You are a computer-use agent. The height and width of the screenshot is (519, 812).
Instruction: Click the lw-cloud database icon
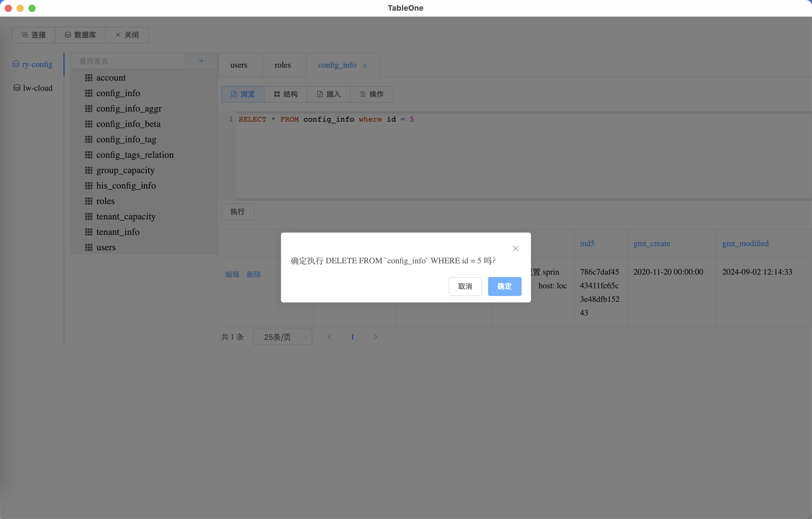click(x=17, y=88)
